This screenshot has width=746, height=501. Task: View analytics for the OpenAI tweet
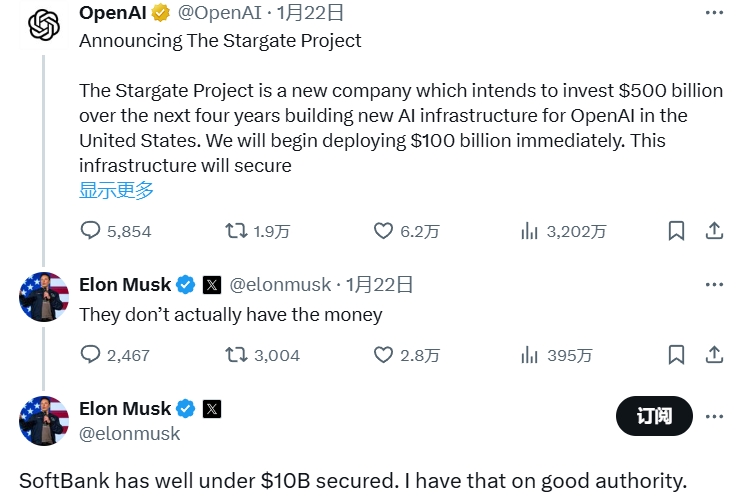(x=530, y=231)
